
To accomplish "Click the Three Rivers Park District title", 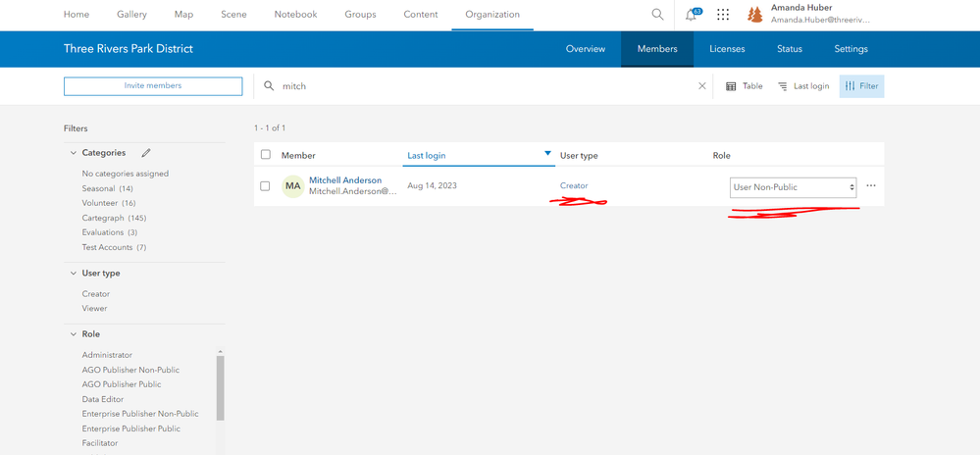I will (129, 49).
